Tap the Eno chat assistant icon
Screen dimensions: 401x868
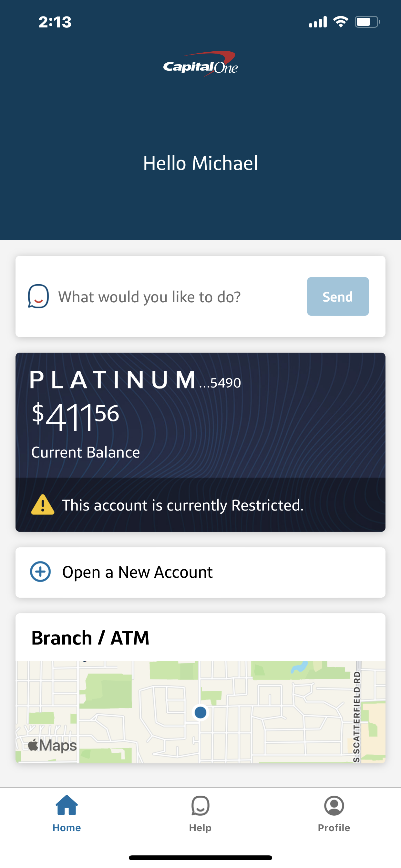click(38, 296)
